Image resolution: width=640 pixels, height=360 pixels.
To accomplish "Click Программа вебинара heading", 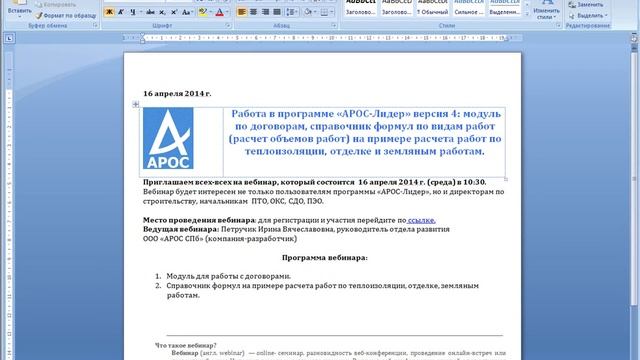I will [324, 258].
